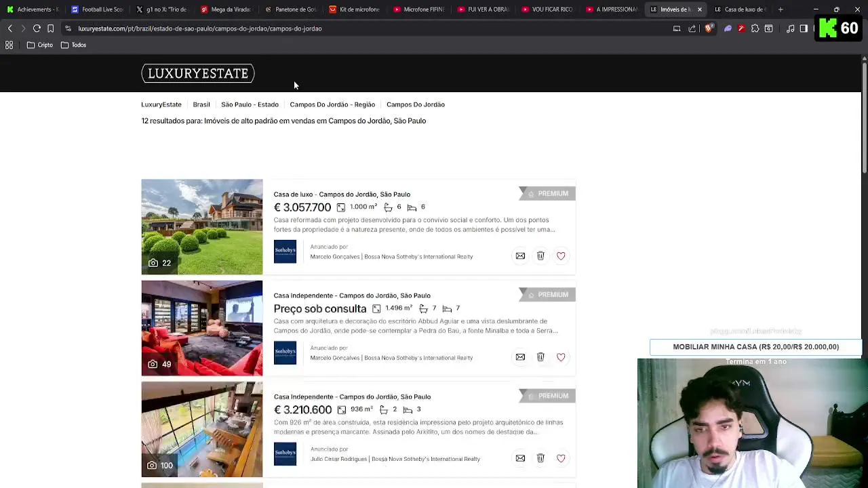Click the browser back arrow
This screenshot has width=868, height=488.
click(x=9, y=28)
